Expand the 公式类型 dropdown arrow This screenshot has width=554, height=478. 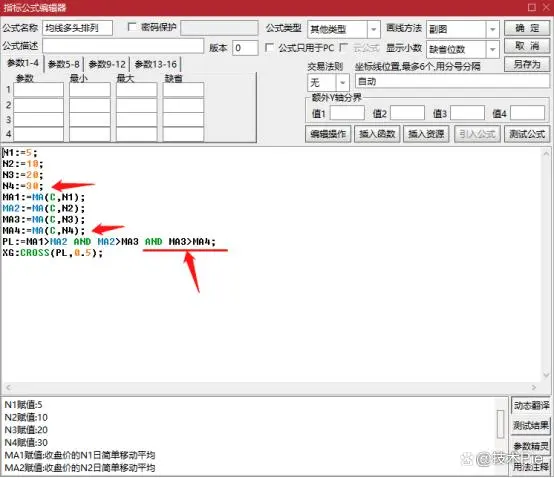pyautogui.click(x=373, y=29)
